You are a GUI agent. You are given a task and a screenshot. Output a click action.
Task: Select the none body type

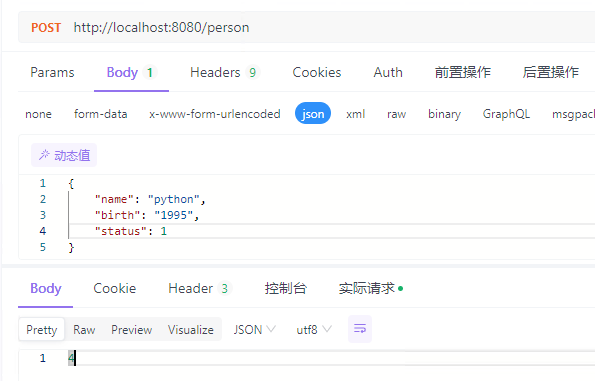[38, 114]
